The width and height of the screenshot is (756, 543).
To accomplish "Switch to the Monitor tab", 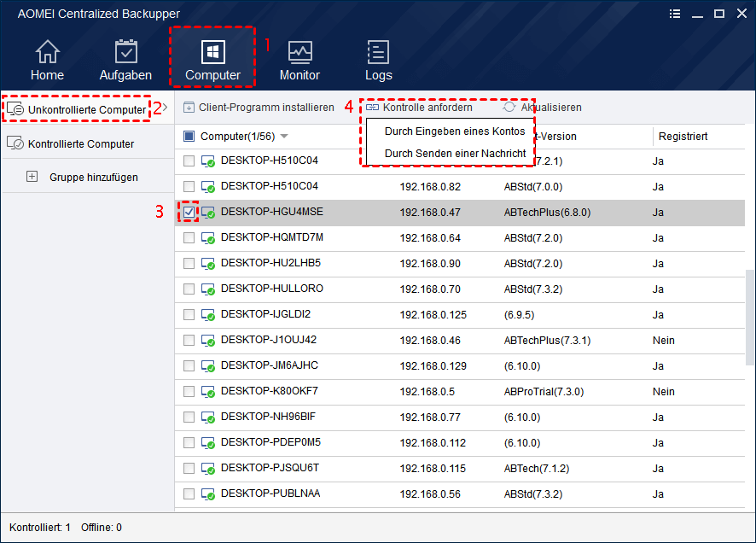I will point(299,60).
